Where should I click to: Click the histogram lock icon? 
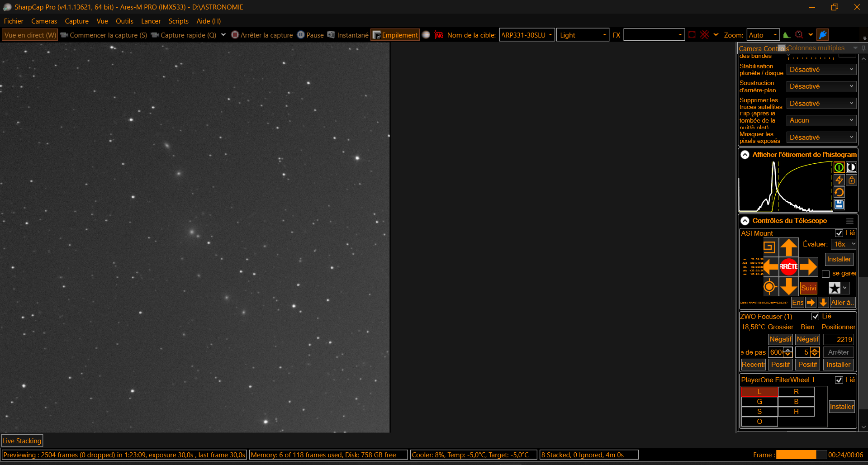point(852,180)
